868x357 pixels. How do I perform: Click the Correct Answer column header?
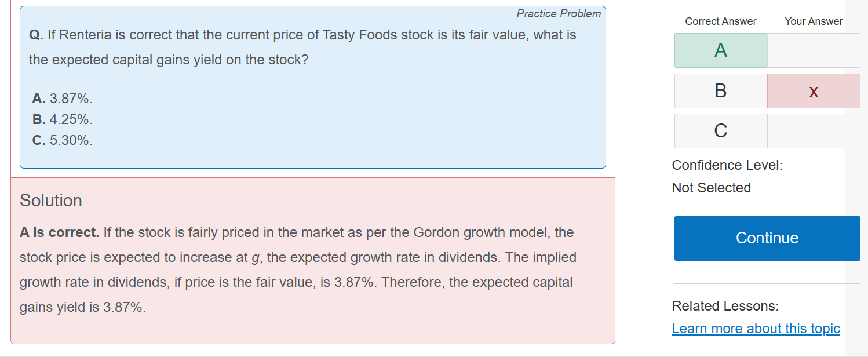click(720, 21)
